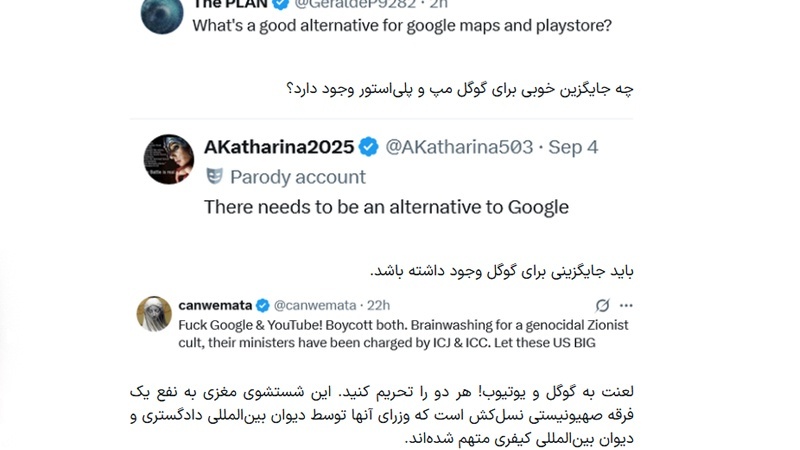The height and width of the screenshot is (450, 800).
Task: Click the canwemata display name
Action: point(215,304)
